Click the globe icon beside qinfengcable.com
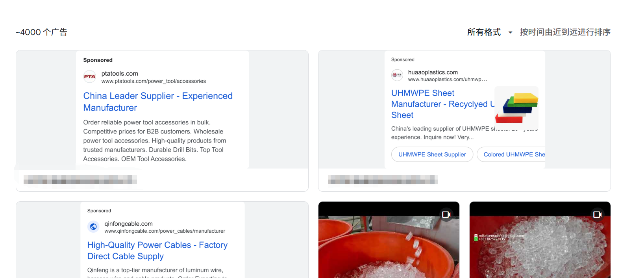Viewport: 644px width, 278px height. point(93,226)
